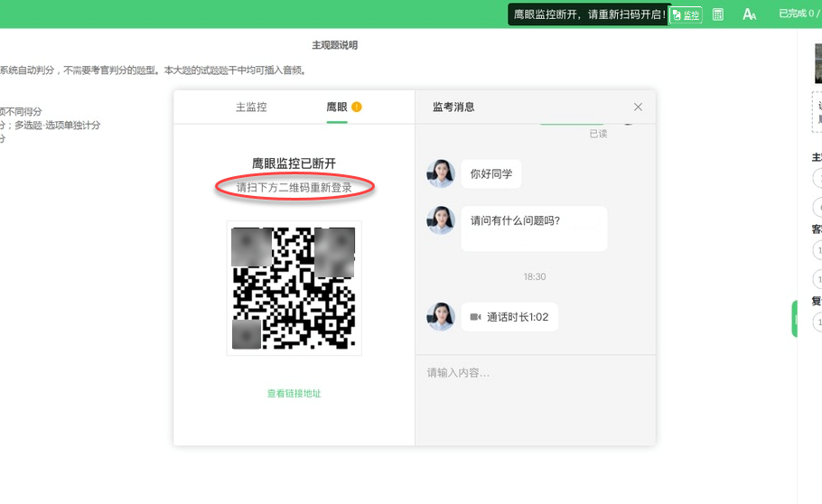Click the 已完成 progress indicator

(x=799, y=14)
